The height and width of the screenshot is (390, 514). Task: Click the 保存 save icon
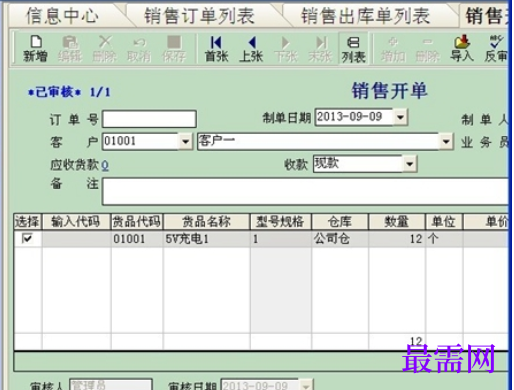(174, 49)
